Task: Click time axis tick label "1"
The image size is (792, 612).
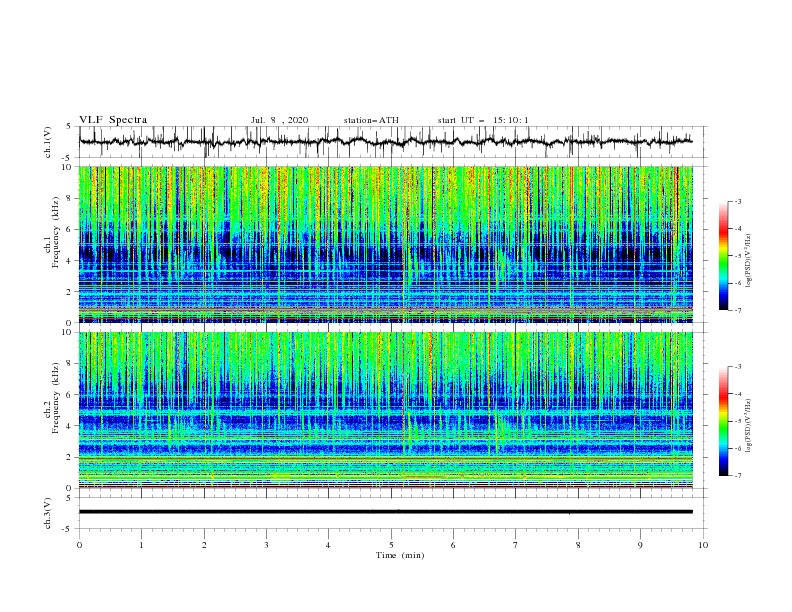Action: tap(141, 545)
